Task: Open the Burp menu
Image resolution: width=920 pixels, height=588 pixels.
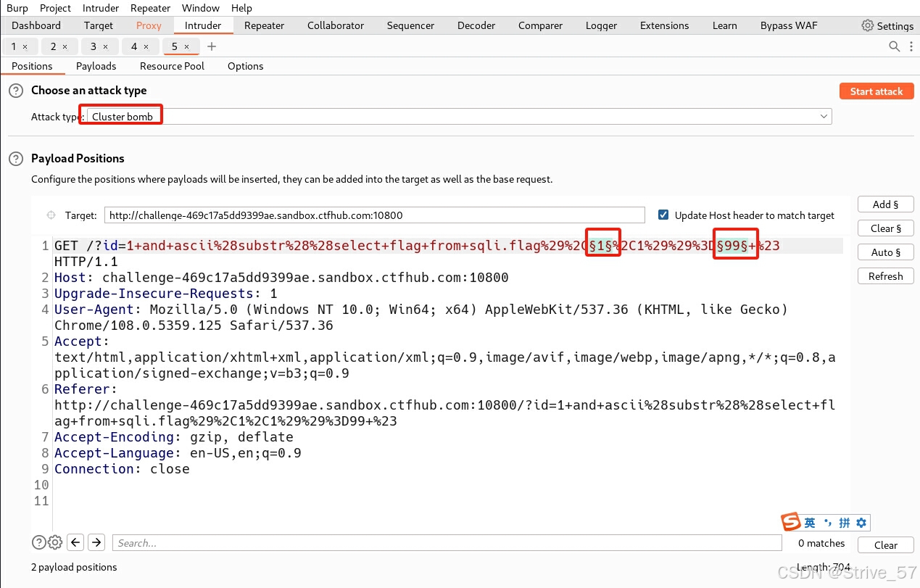Action: 17,8
